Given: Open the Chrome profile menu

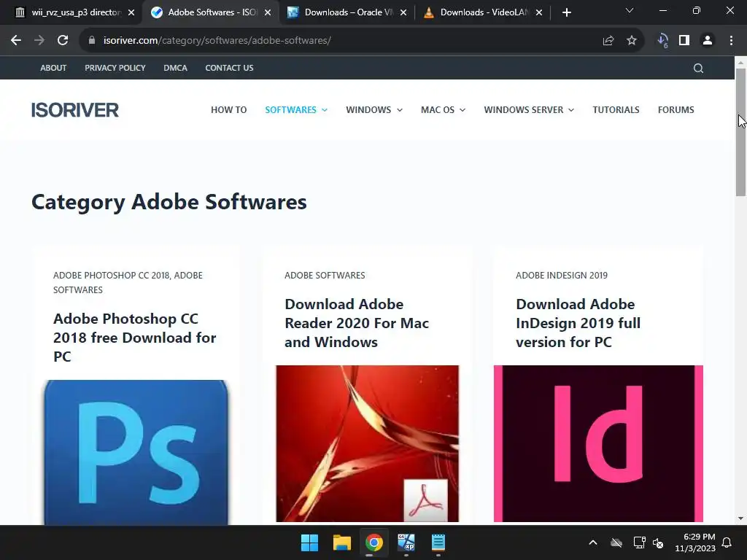Looking at the screenshot, I should (x=708, y=41).
